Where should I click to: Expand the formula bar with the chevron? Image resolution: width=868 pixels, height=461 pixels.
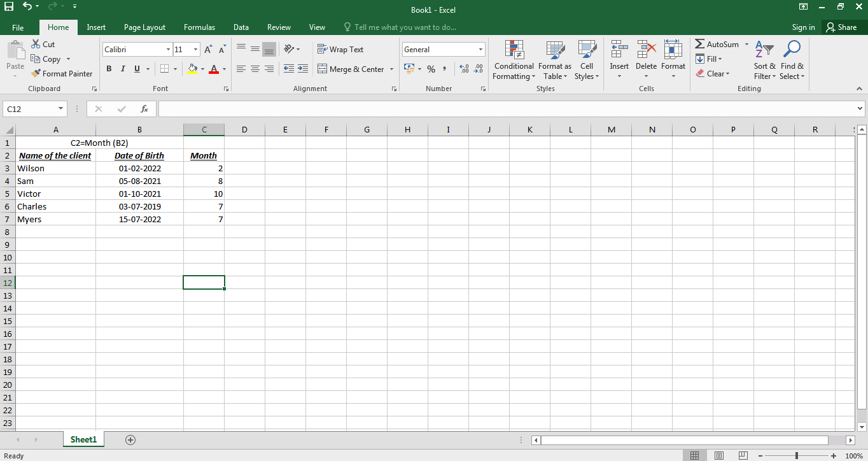860,109
